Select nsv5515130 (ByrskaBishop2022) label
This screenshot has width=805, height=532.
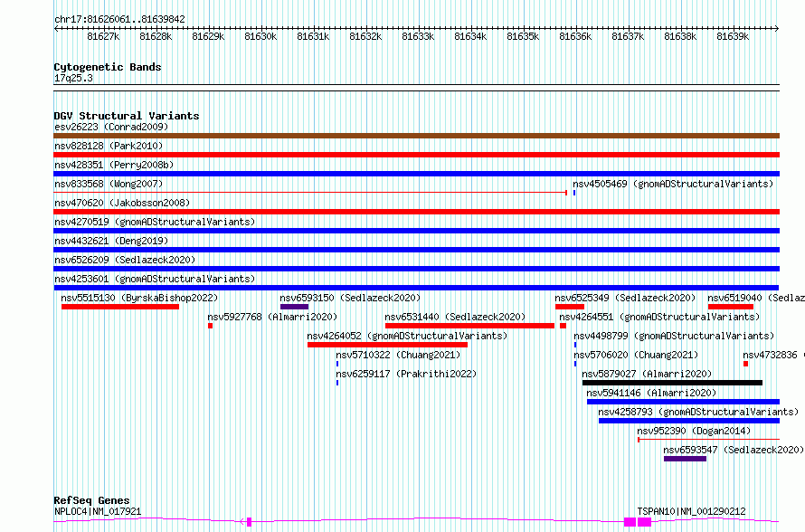[x=139, y=298]
